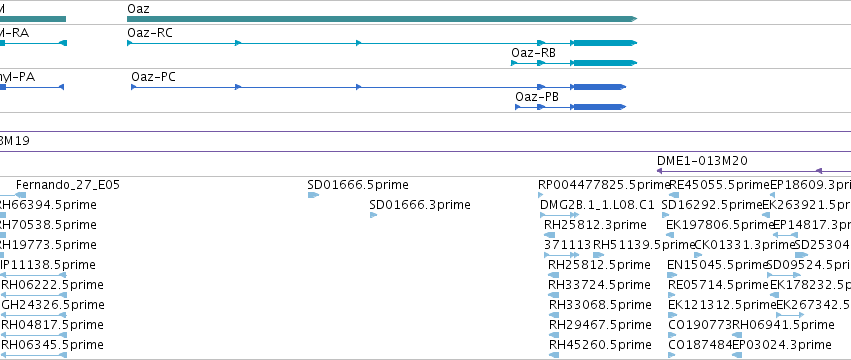Click the Oaz gene label
Image resolution: width=851 pixels, height=360 pixels.
coord(138,9)
